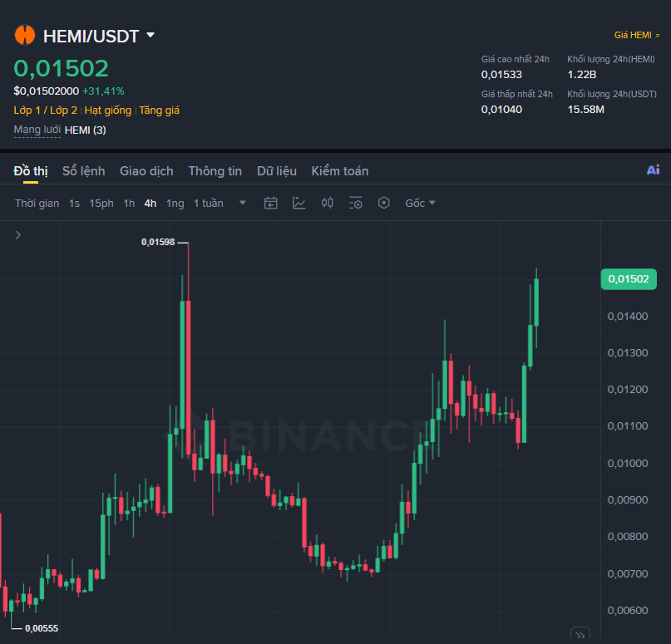
Task: Expand the drawing tools side panel chevron
Action: point(18,235)
